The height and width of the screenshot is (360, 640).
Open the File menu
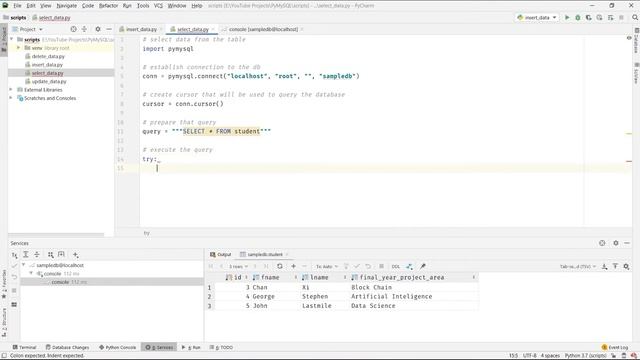(17, 6)
